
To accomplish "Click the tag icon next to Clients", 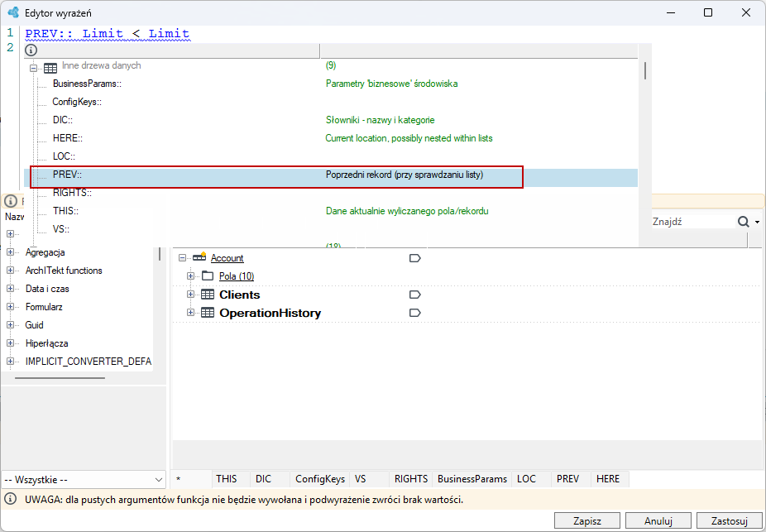I will [x=414, y=295].
